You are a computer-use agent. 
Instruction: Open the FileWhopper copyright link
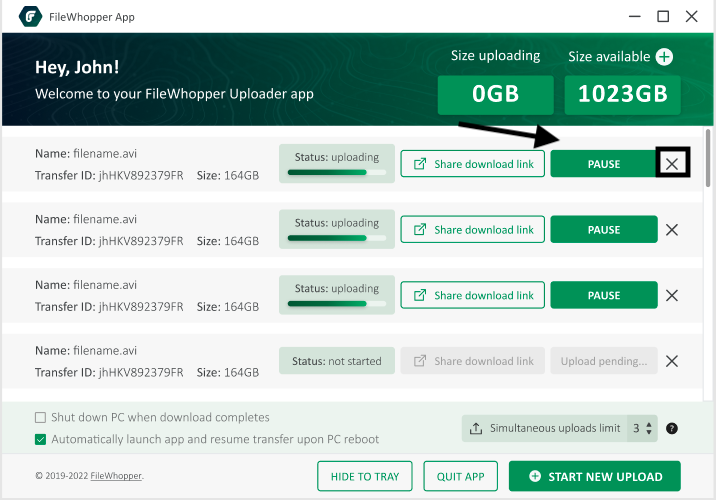click(x=116, y=476)
